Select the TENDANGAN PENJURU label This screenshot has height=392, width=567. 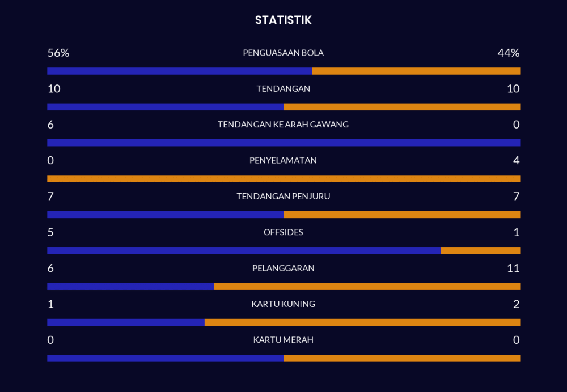pos(283,197)
